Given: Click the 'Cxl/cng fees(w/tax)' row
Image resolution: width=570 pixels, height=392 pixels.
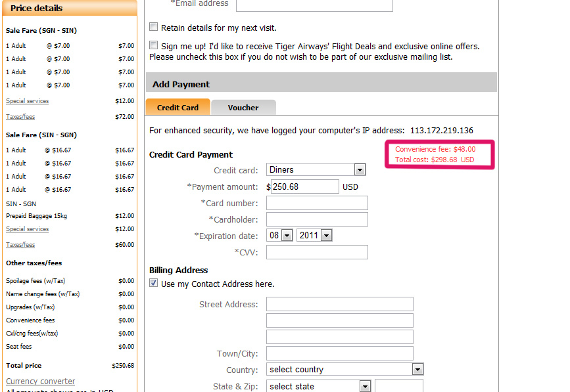Looking at the screenshot, I should pos(70,334).
